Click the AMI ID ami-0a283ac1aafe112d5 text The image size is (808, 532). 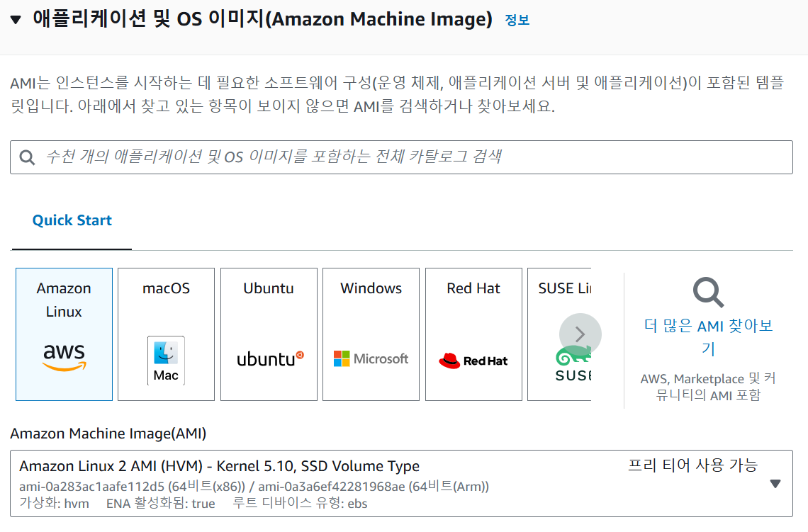pos(91,486)
